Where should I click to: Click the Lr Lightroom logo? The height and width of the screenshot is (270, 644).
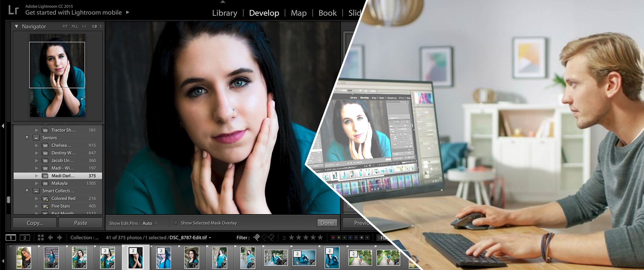click(x=13, y=10)
